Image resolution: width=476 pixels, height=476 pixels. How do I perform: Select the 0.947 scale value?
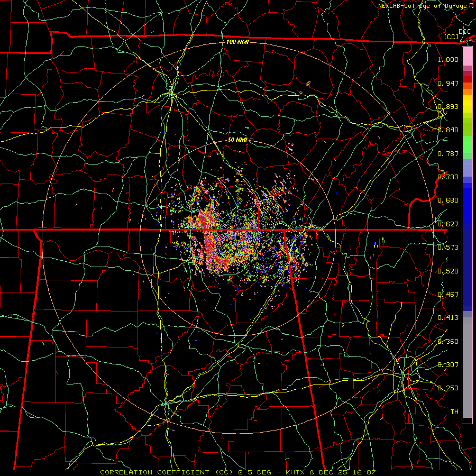pos(448,83)
